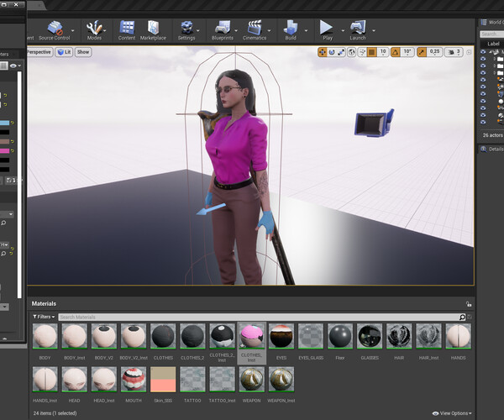Open Blueprints dropdown arrow
Image resolution: width=504 pixels, height=420 pixels.
236,30
